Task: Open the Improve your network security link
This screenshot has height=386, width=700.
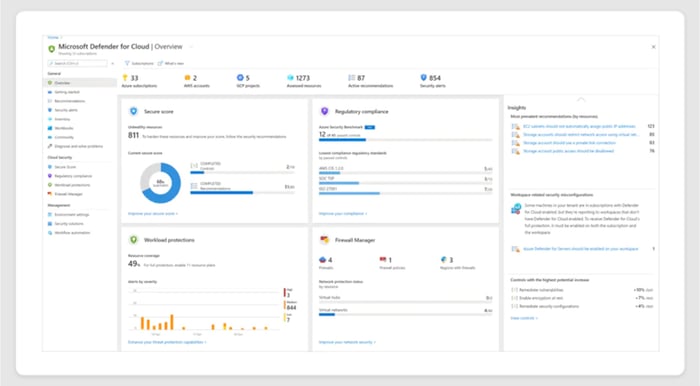Action: coord(347,342)
